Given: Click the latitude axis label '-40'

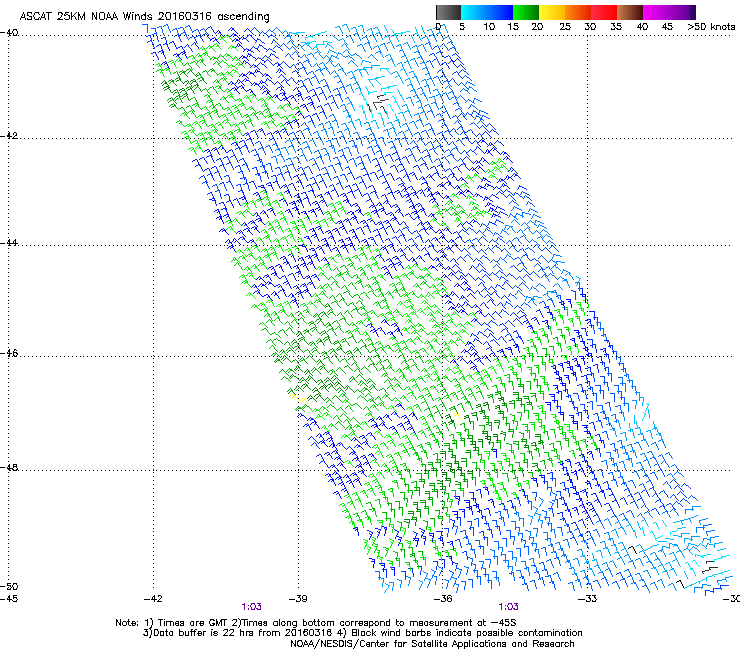Looking at the screenshot, I should 9,33.
